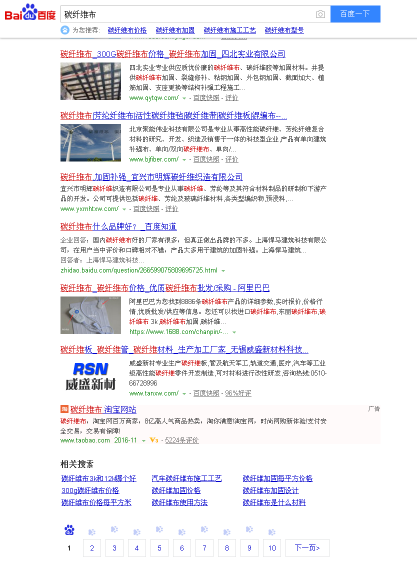The height and width of the screenshot is (574, 417).
Task: Click the 下一页 next page button
Action: pos(307,548)
